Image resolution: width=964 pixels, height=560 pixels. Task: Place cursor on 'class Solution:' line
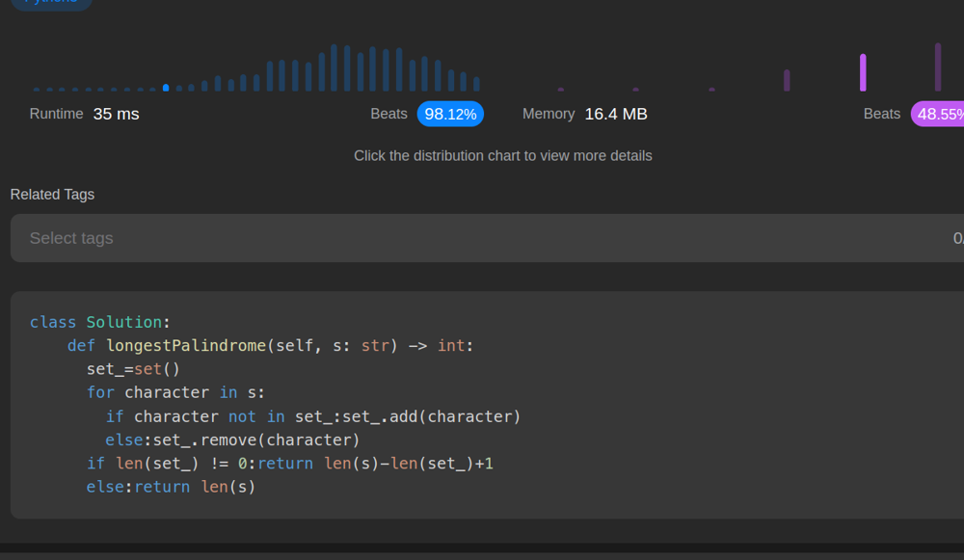pos(99,322)
